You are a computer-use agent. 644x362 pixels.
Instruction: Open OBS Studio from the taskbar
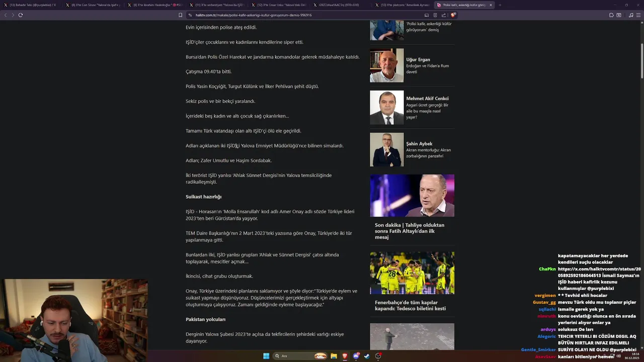click(x=378, y=356)
